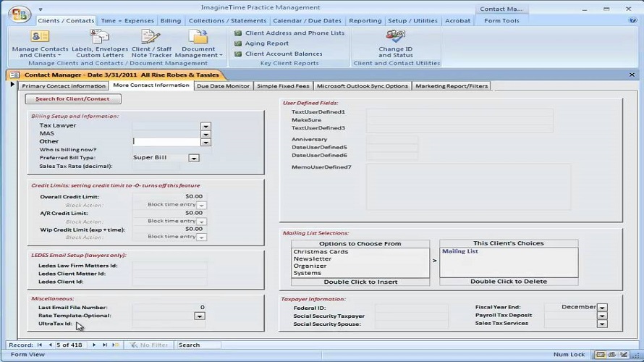Go to next record navigation arrow
Screen dimensions: 644x362
click(x=96, y=345)
